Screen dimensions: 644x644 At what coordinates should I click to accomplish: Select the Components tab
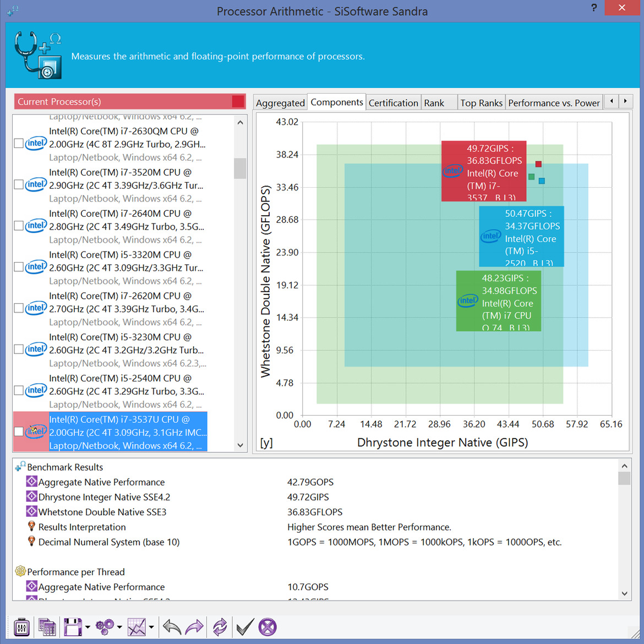coord(337,102)
